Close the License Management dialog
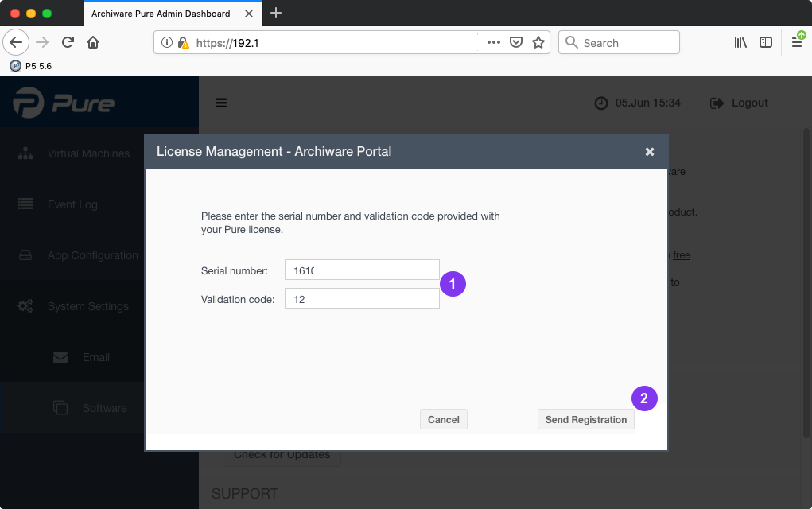This screenshot has width=812, height=509. click(x=650, y=151)
